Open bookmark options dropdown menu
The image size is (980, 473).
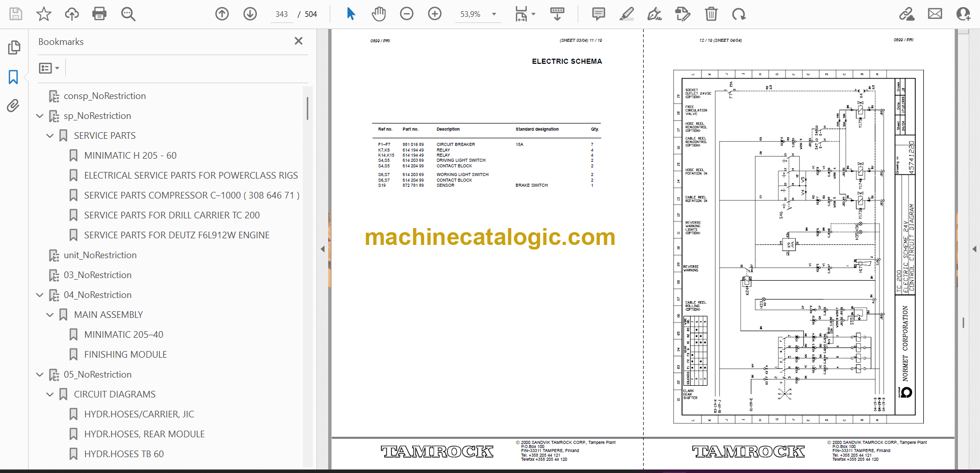pos(50,68)
